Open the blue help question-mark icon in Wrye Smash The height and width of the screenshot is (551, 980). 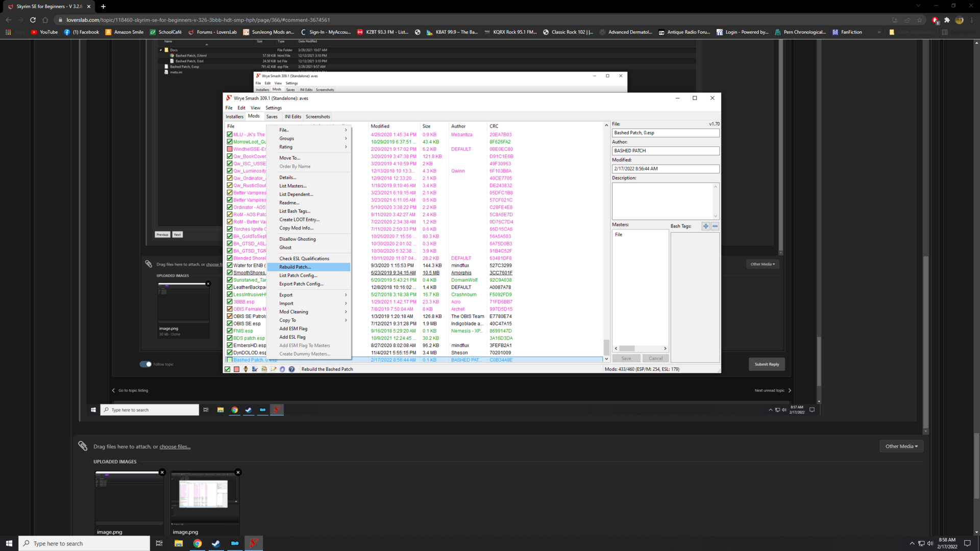pos(291,369)
